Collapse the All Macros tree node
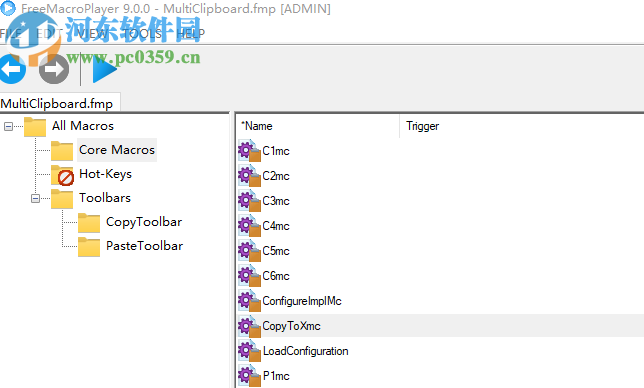The width and height of the screenshot is (644, 388). (x=8, y=126)
